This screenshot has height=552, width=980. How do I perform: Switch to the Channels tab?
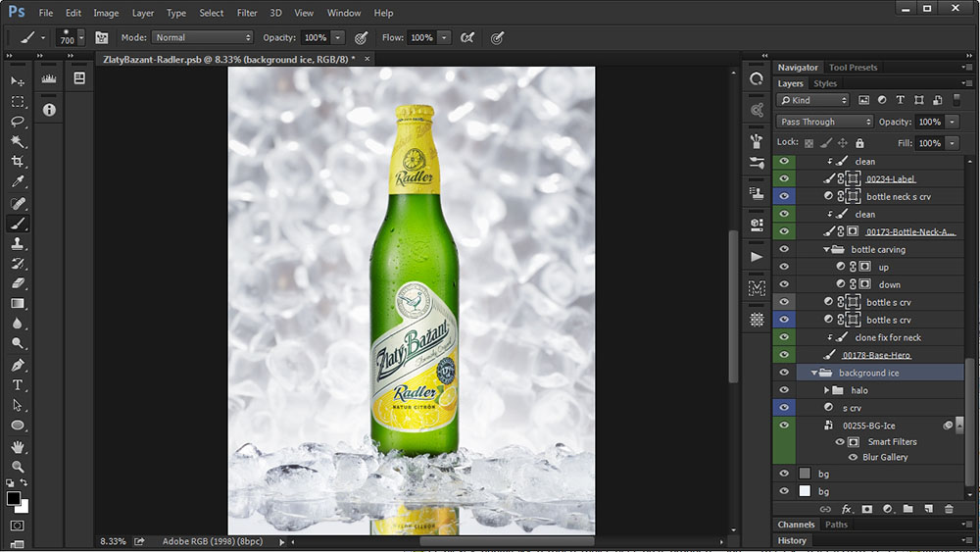click(x=796, y=525)
